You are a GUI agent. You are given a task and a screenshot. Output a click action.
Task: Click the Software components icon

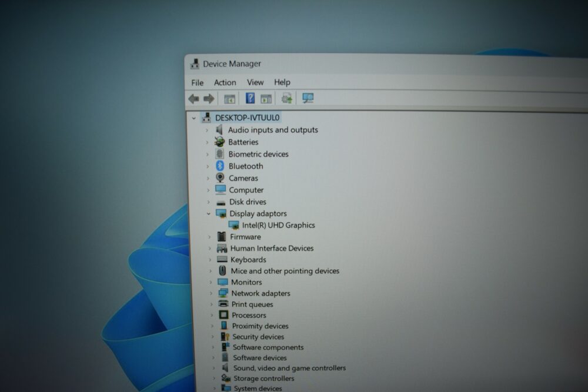225,347
